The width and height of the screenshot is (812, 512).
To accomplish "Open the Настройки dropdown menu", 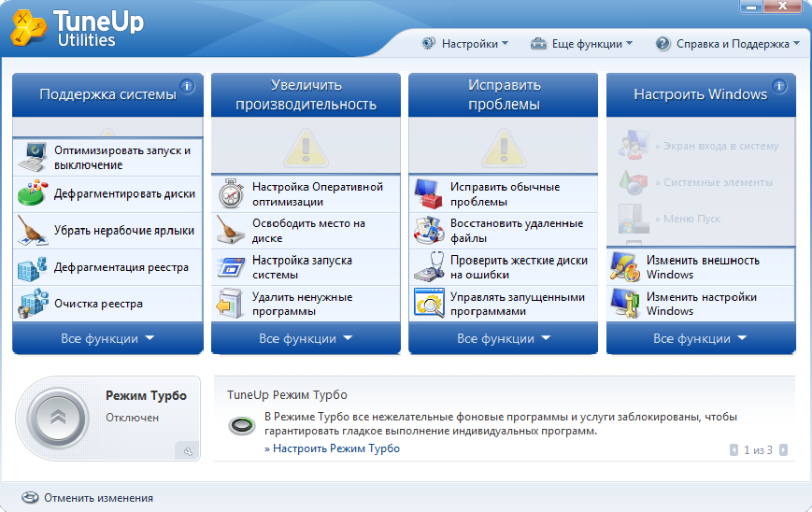I will tap(465, 44).
